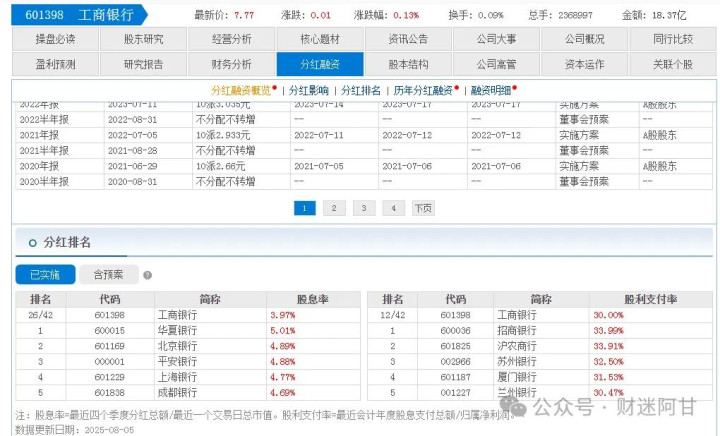Open the 经营分析 tab
720x436 pixels.
tap(231, 39)
